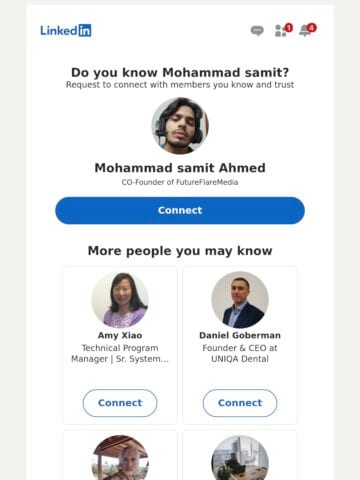360x480 pixels.
Task: Click the red badge on the network icon
Action: coord(289,27)
